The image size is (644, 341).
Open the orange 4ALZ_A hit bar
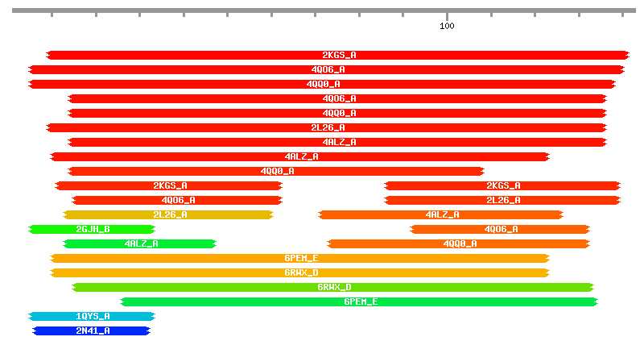[x=441, y=214]
